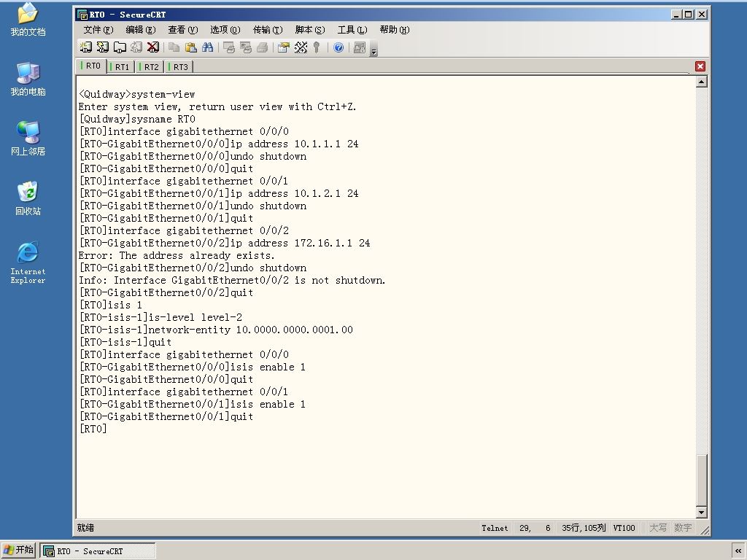
Task: Click the '<Quidway>system-view' line
Action: [136, 94]
